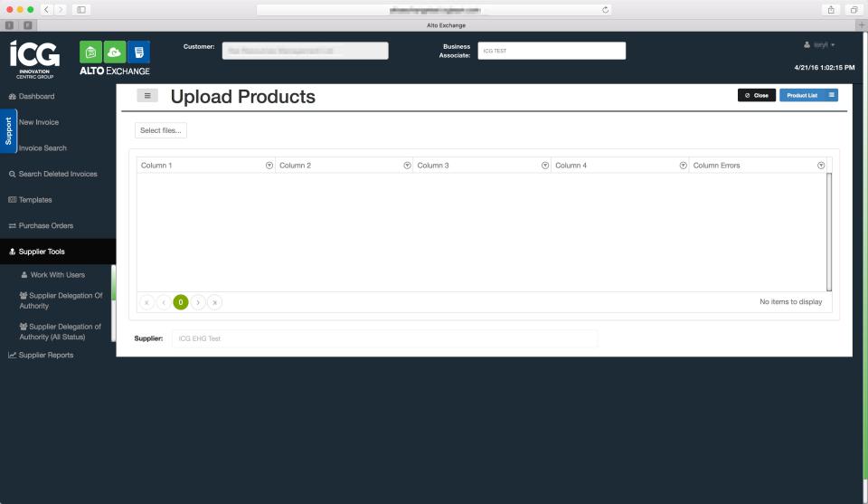Toggle the Safari sidebar button
The image size is (868, 504).
coord(81,9)
